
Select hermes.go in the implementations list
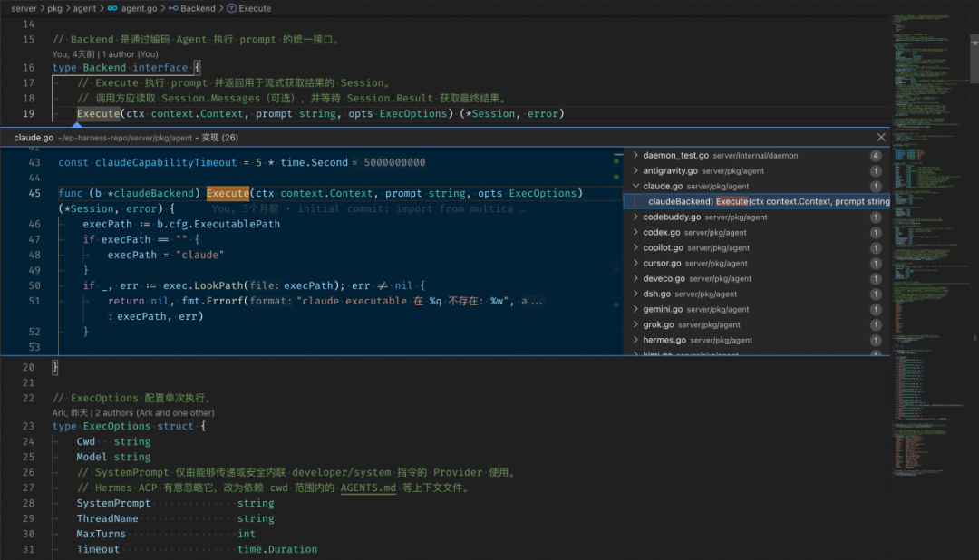(x=757, y=340)
